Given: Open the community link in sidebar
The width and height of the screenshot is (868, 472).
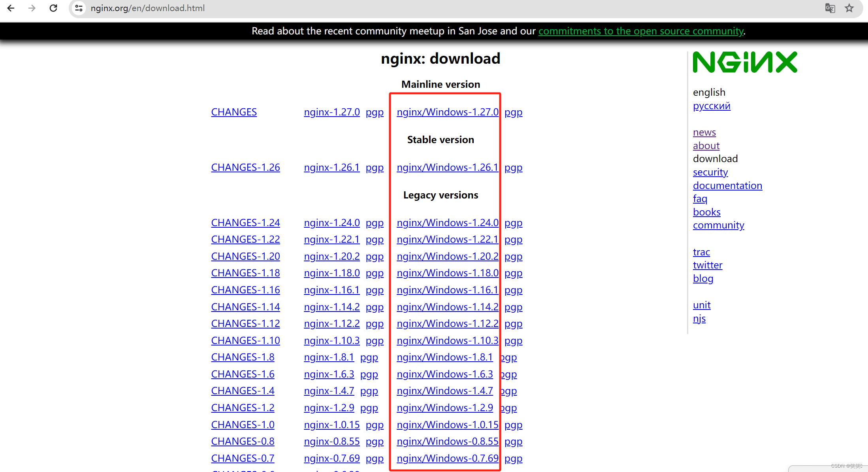Looking at the screenshot, I should pos(718,225).
